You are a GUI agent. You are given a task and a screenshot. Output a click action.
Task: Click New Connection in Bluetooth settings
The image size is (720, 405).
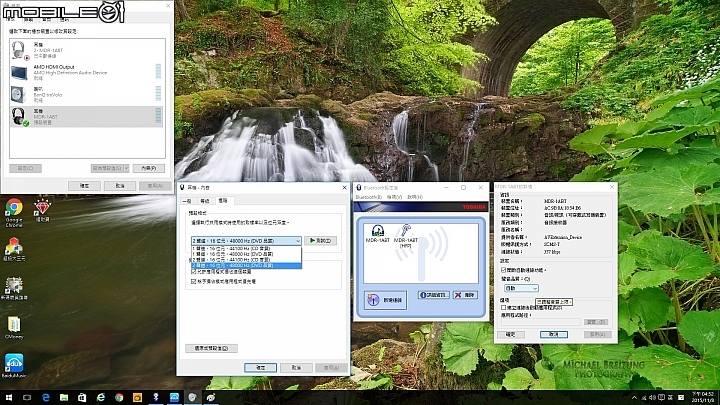pos(385,300)
